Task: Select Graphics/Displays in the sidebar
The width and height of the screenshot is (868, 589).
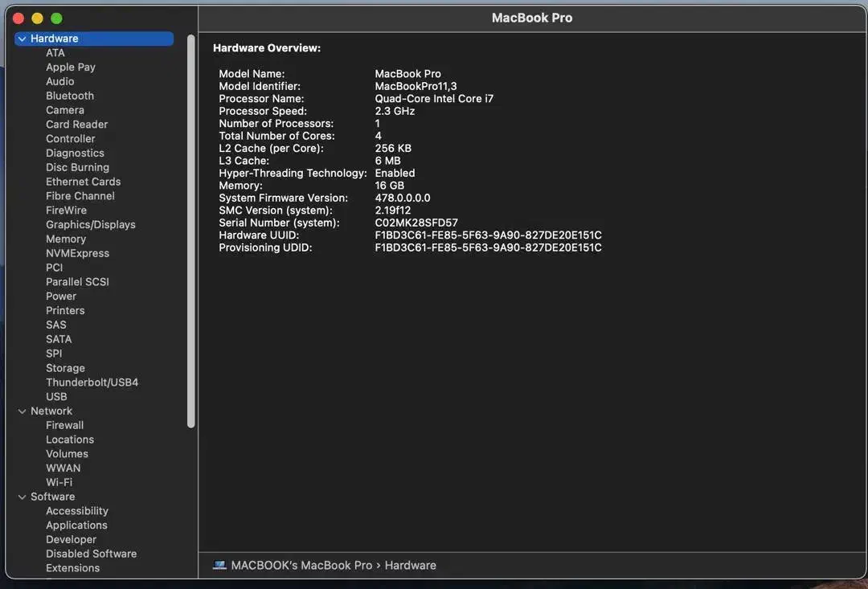Action: [x=90, y=225]
